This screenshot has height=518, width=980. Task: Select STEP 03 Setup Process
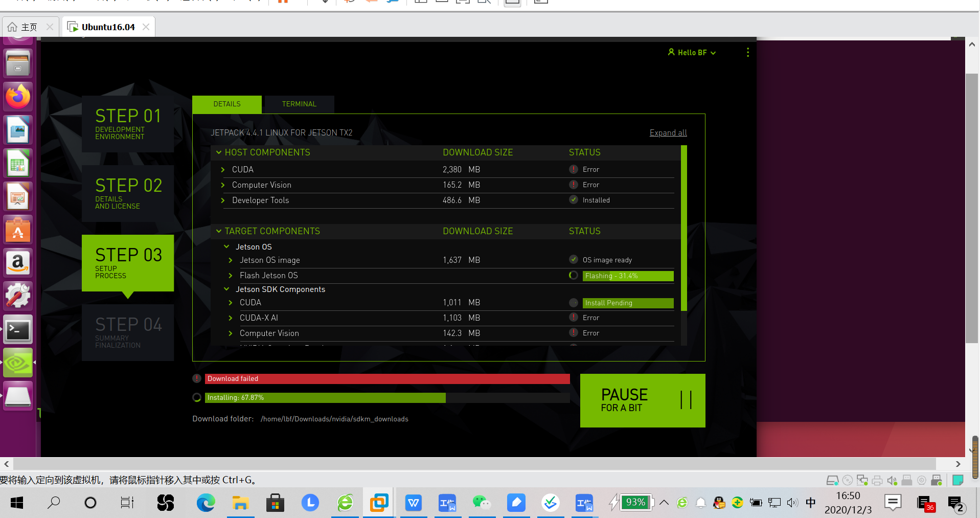[128, 263]
